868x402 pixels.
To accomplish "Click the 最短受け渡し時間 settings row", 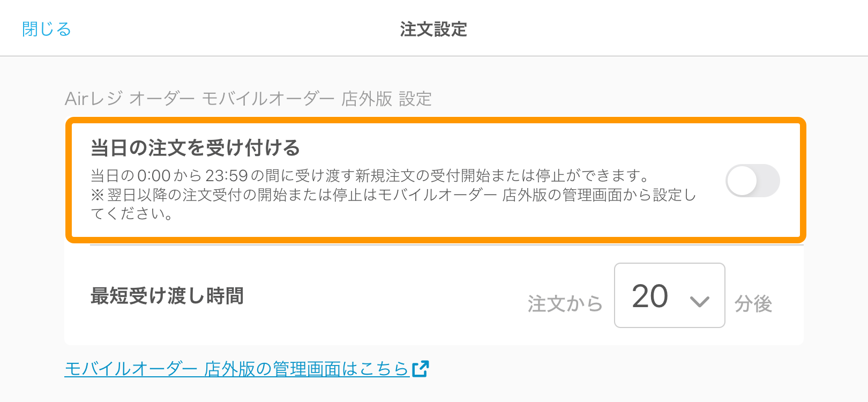I will click(x=434, y=295).
